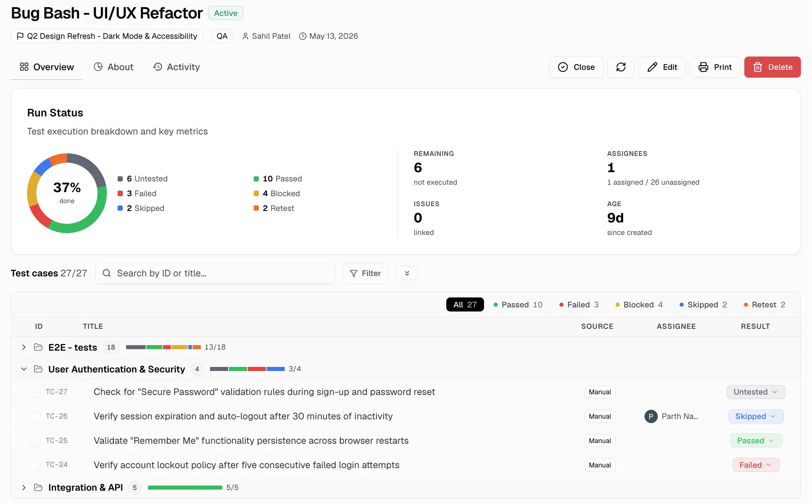This screenshot has width=812, height=504.
Task: Open TC-27 Secure Password validation test case
Action: coord(264,392)
